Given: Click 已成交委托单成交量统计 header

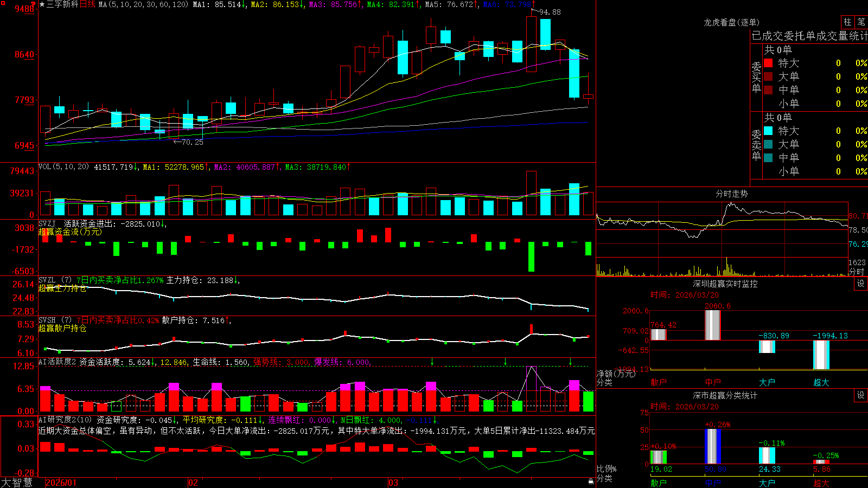Looking at the screenshot, I should click(x=809, y=36).
